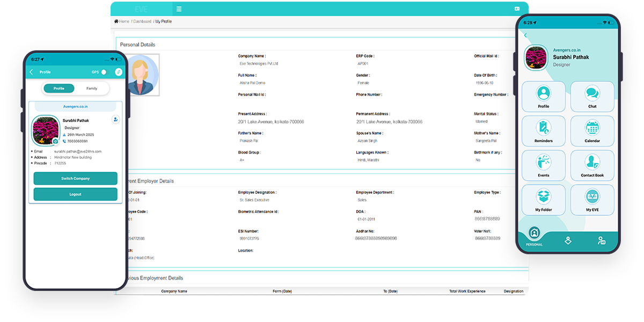Screen dimensions: 644x322
Task: Switch to the Family tab
Action: click(92, 89)
